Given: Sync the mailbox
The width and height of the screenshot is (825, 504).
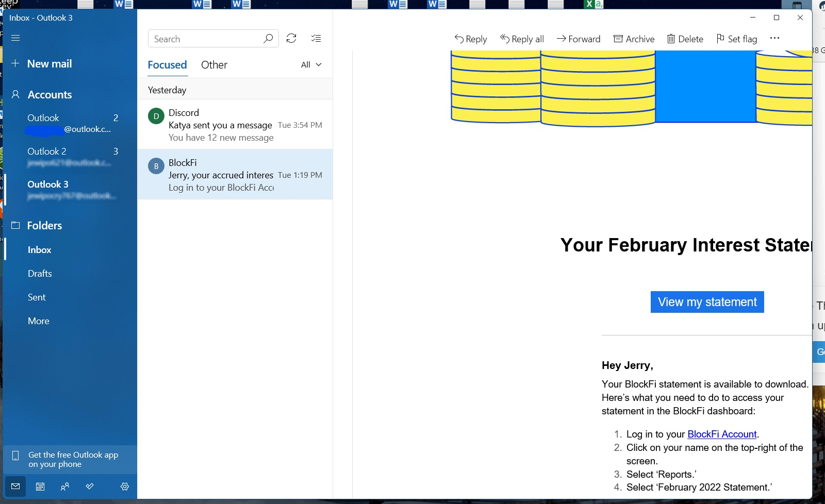Looking at the screenshot, I should click(291, 38).
